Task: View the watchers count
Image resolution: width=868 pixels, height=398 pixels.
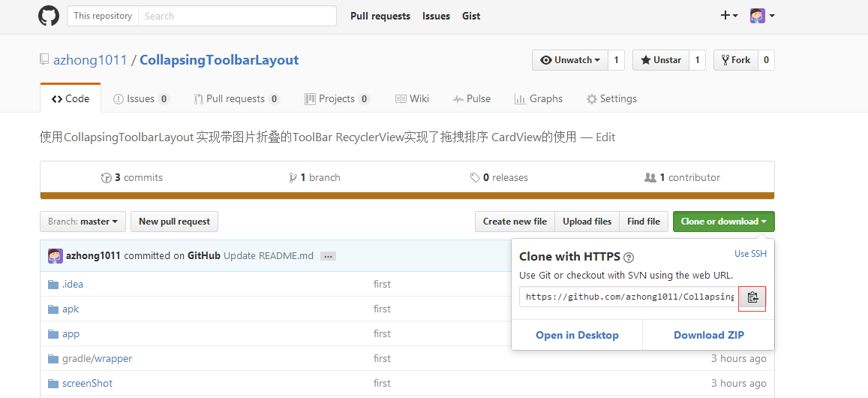Action: [616, 60]
